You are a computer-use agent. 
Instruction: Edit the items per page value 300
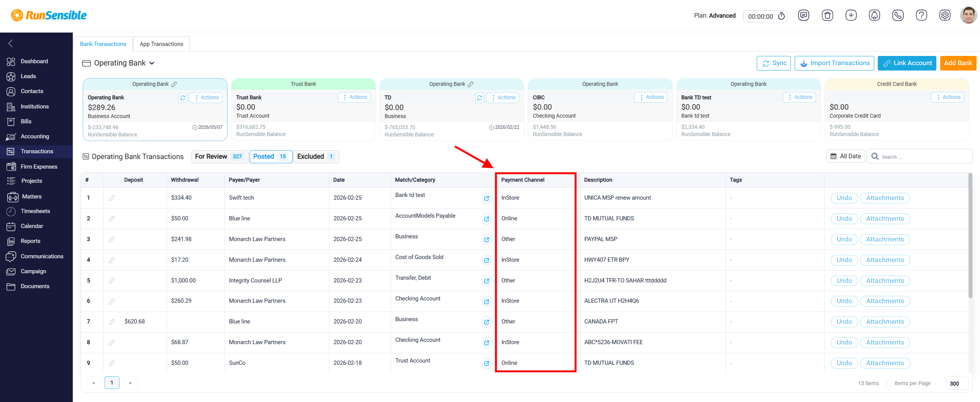[x=957, y=383]
